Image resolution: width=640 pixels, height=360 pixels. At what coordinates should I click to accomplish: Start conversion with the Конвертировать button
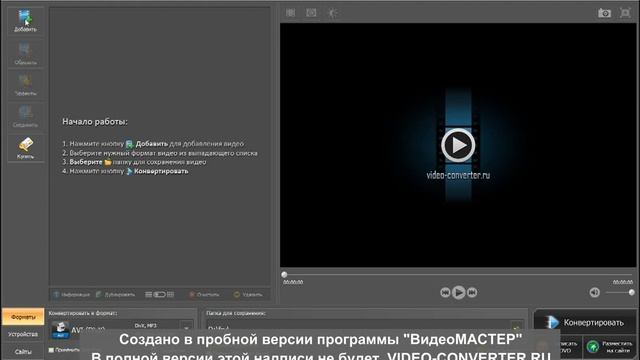coord(585,322)
